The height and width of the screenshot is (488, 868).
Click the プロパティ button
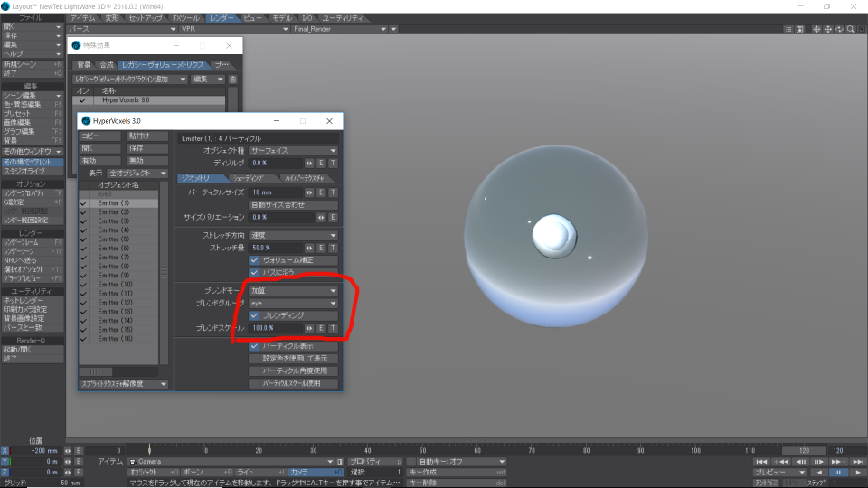click(374, 462)
